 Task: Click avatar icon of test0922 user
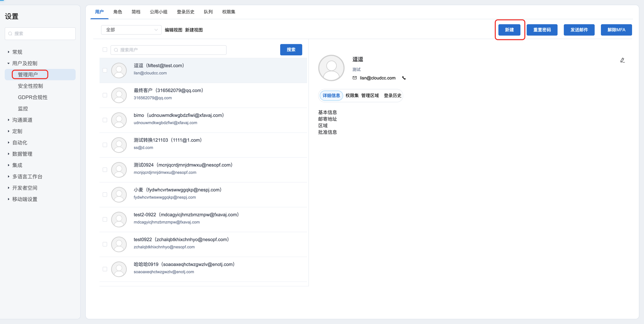click(119, 244)
